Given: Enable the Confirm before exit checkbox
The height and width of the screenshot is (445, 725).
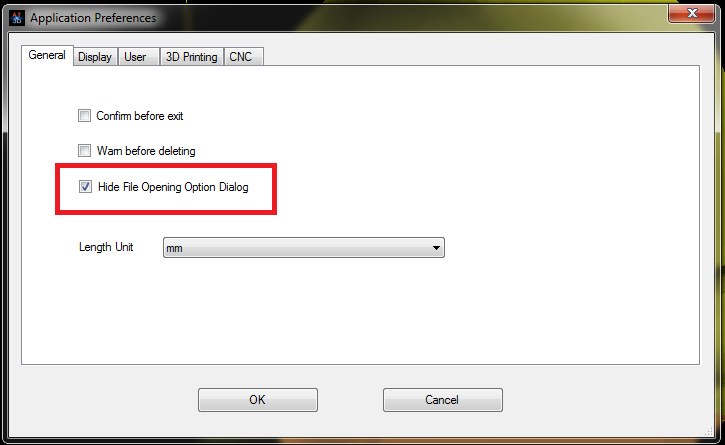Looking at the screenshot, I should click(x=84, y=116).
